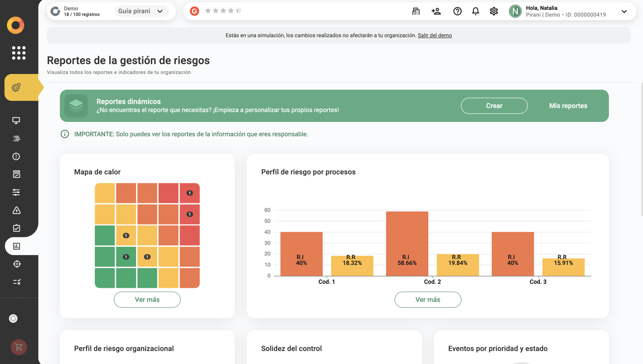Expand the account chevron next to Natalia's profile
Screen dimensions: 643x364
pyautogui.click(x=624, y=11)
